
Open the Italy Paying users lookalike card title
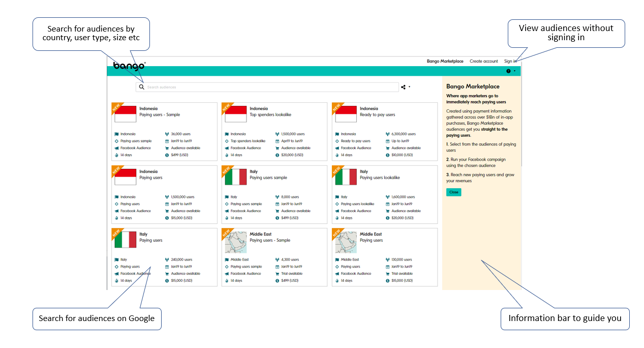tap(380, 175)
